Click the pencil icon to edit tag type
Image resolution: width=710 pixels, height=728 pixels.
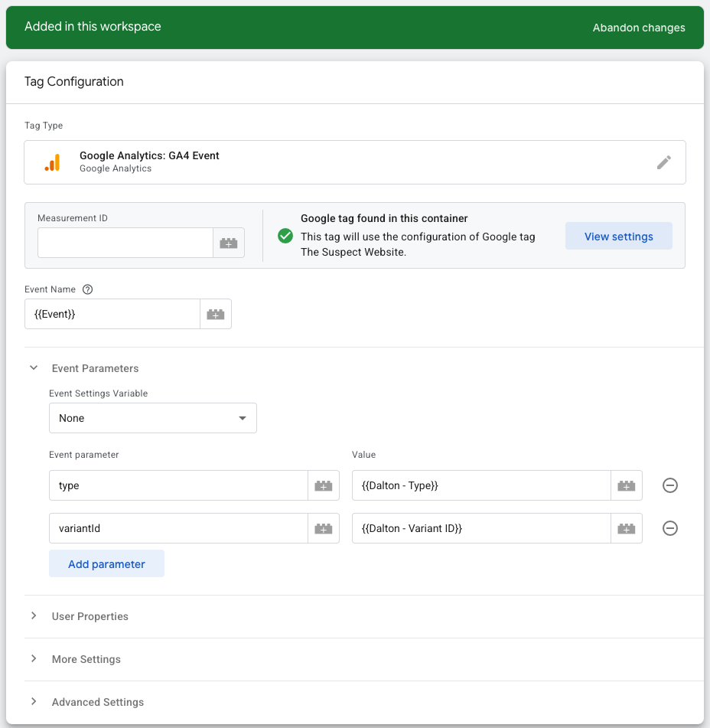tap(663, 162)
